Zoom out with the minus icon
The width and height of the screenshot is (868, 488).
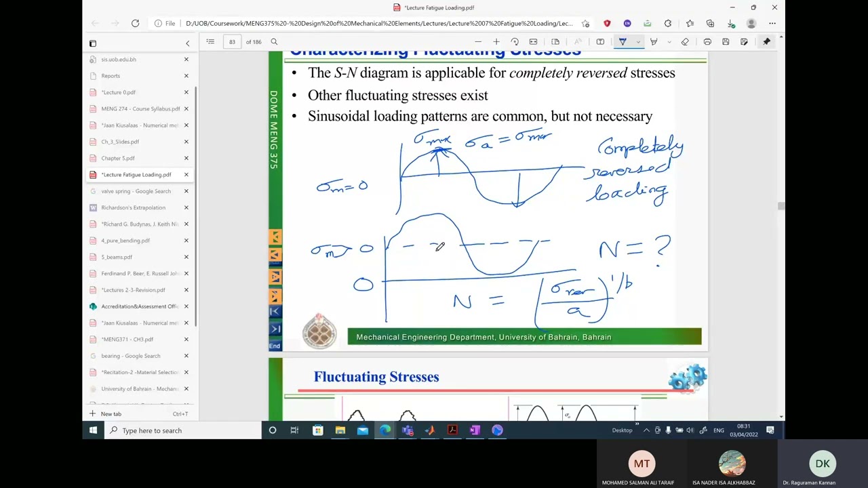point(478,42)
